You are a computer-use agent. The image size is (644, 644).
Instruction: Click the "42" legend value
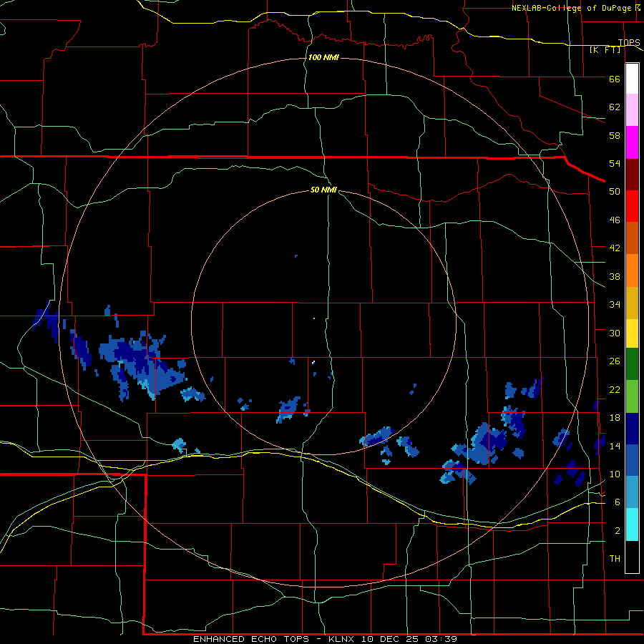[x=615, y=248]
